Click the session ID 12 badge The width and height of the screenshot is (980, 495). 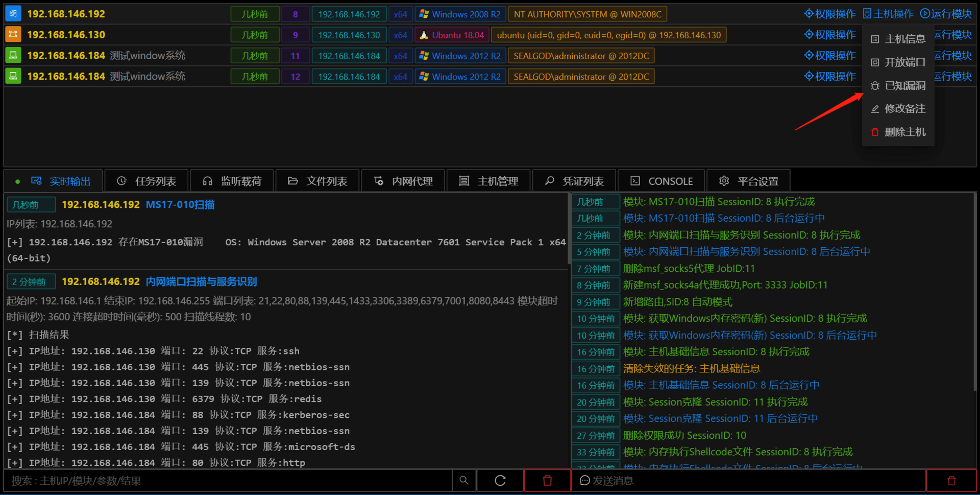pos(296,77)
